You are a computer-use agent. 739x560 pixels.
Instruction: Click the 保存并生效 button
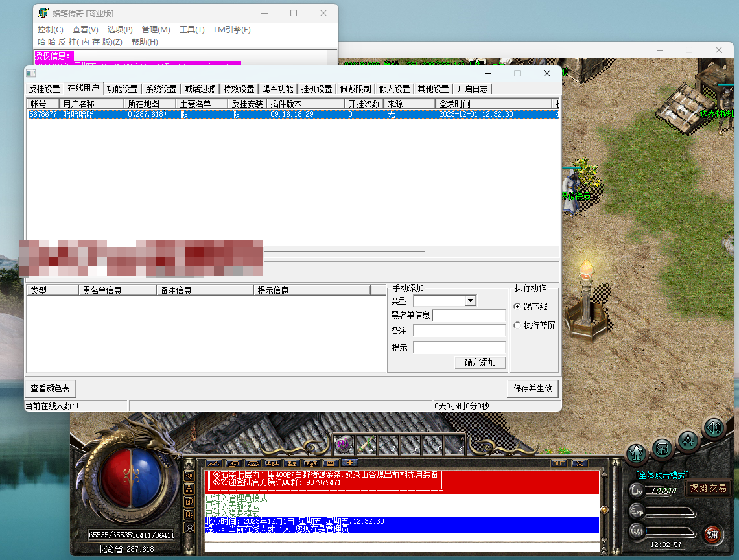coord(533,388)
